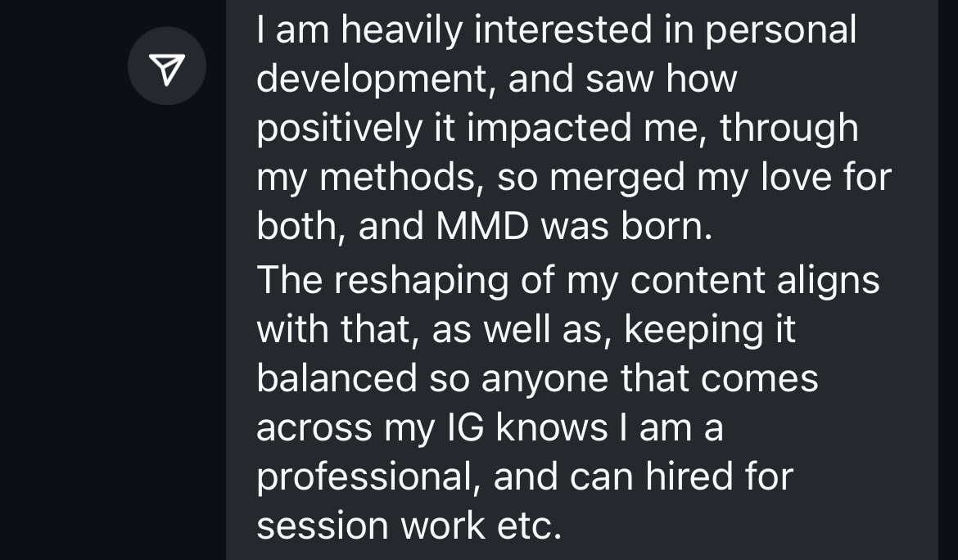
Task: Click the word "keeping" in the message
Action: click(x=694, y=330)
